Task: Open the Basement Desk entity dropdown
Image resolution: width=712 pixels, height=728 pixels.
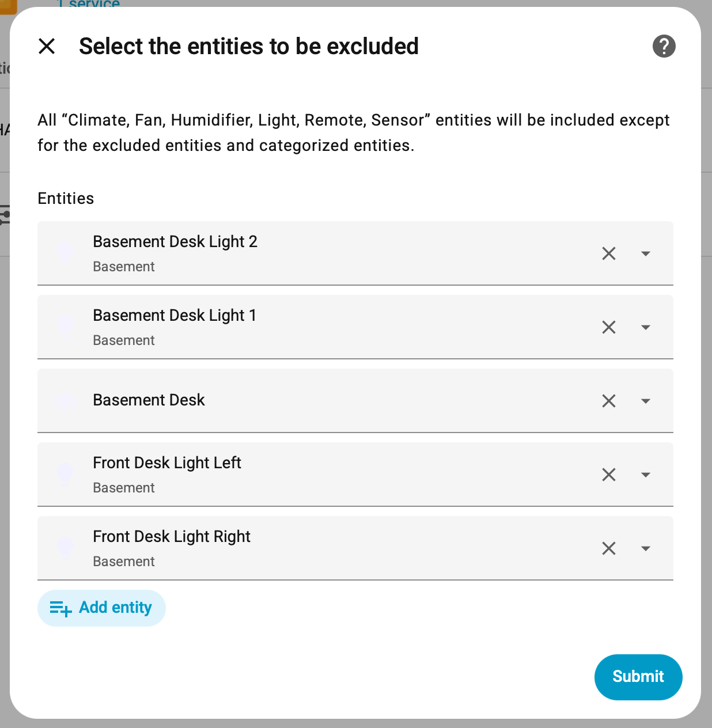Action: pyautogui.click(x=646, y=401)
